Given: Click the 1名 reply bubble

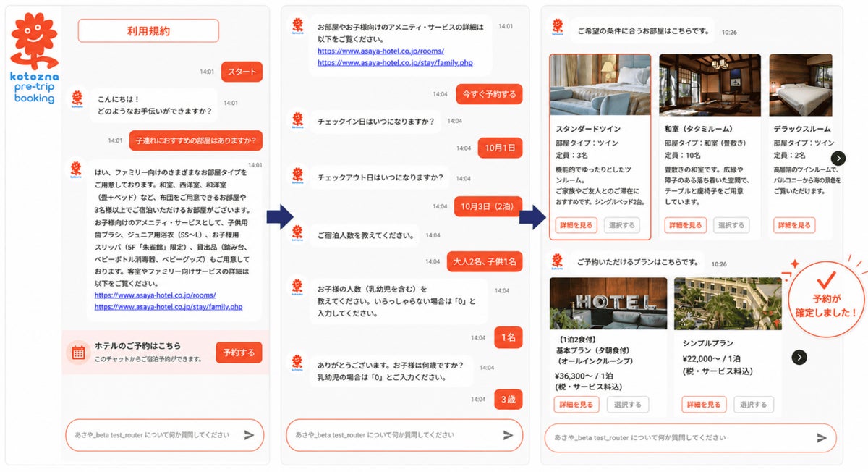Looking at the screenshot, I should (x=509, y=337).
